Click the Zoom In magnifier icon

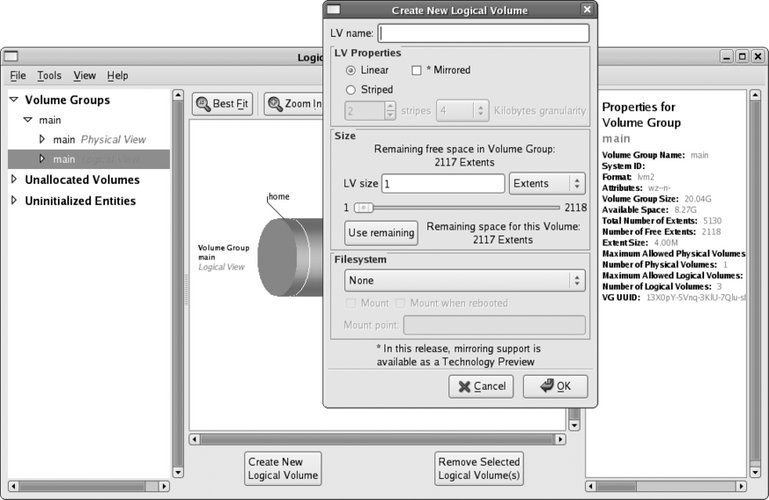click(273, 103)
